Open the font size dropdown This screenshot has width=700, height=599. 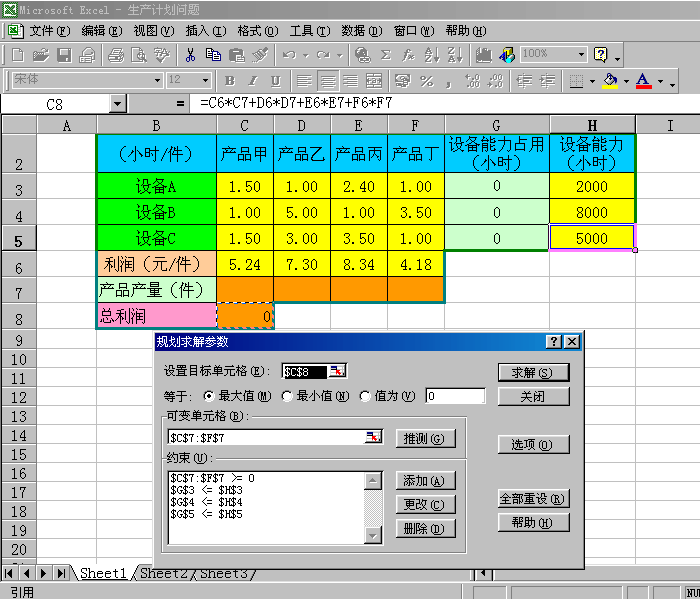coord(205,80)
